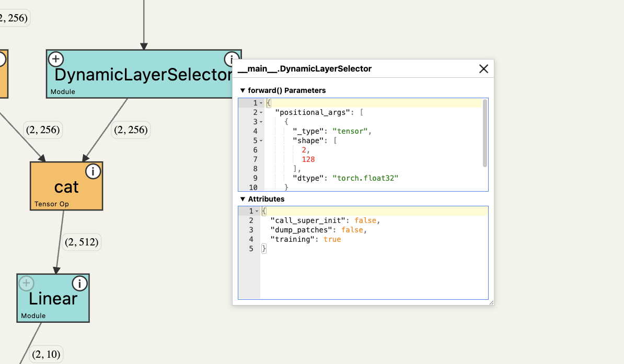Open info icon on DynamicLayerSelector node
Image resolution: width=624 pixels, height=364 pixels.
point(231,59)
